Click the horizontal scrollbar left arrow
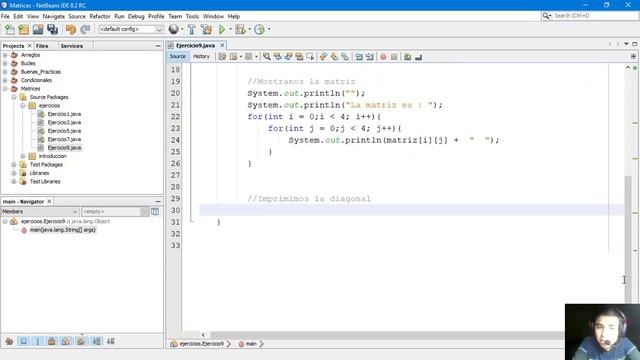The height and width of the screenshot is (360, 640). [203, 335]
